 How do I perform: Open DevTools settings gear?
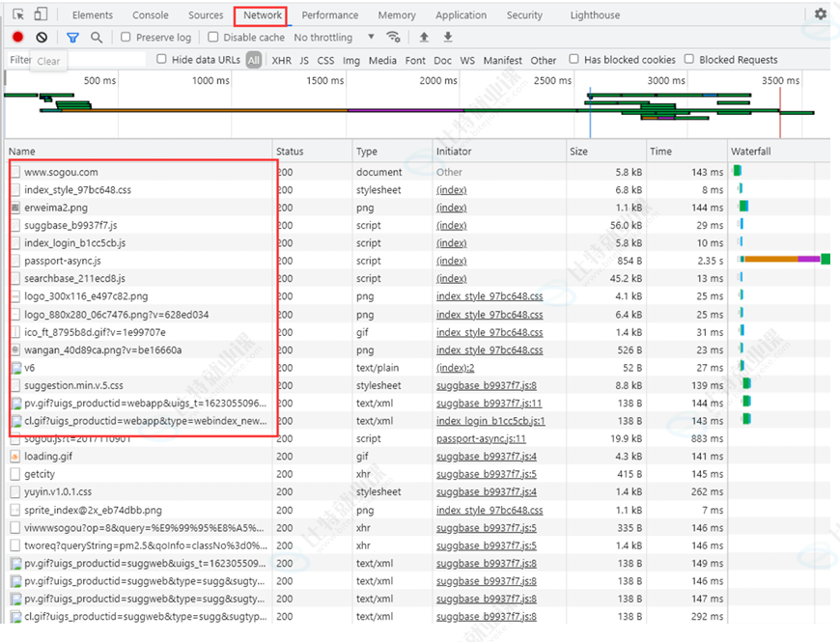(x=820, y=14)
